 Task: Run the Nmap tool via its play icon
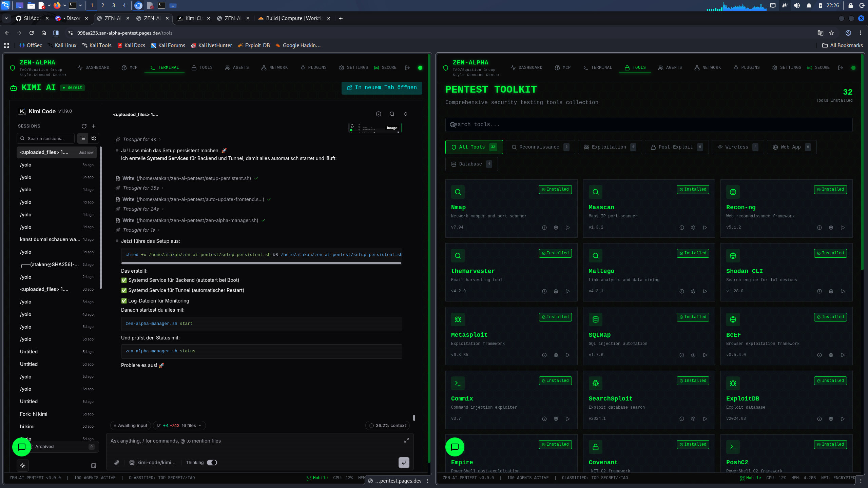[567, 227]
